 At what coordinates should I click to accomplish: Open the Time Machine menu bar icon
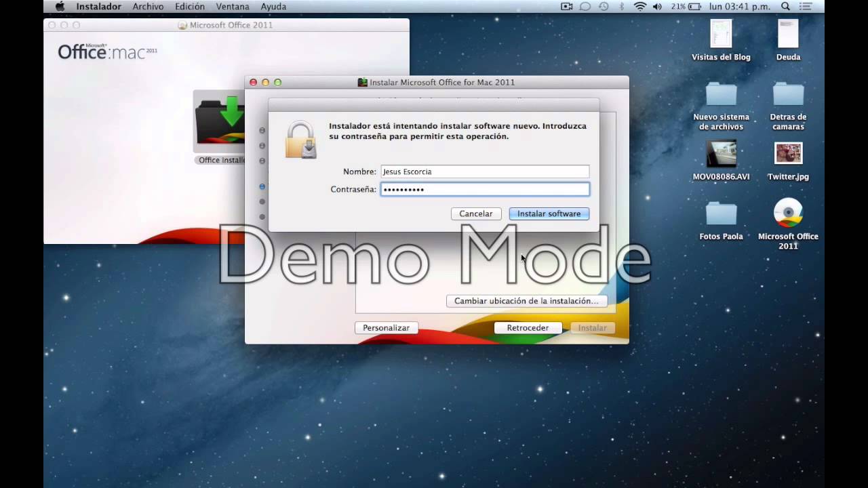click(604, 6)
